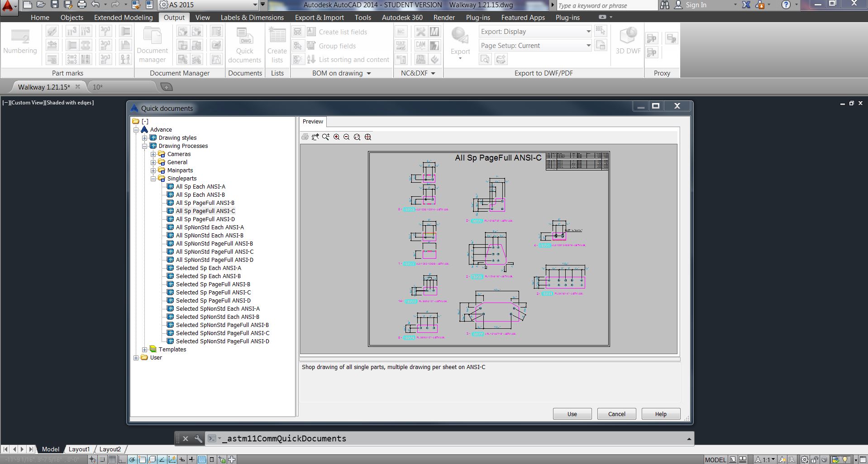This screenshot has height=464, width=868.
Task: Click the zoom extents icon in preview toolbar
Action: click(x=368, y=137)
